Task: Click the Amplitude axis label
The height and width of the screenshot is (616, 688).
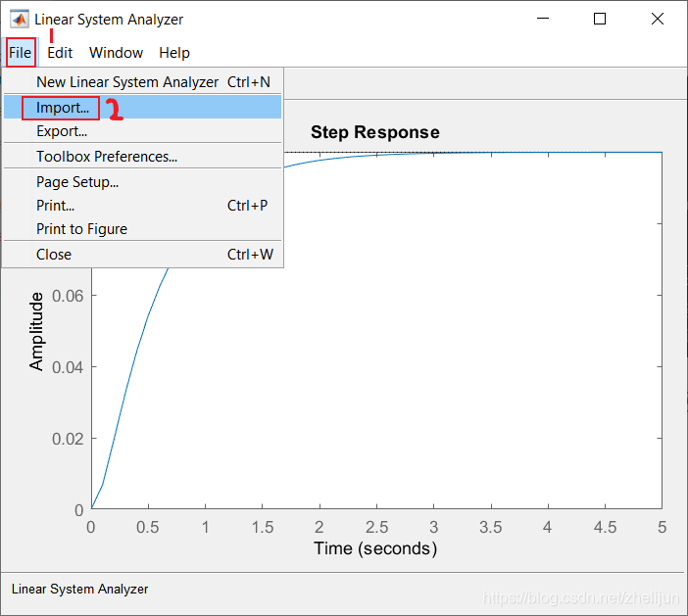Action: (x=36, y=331)
